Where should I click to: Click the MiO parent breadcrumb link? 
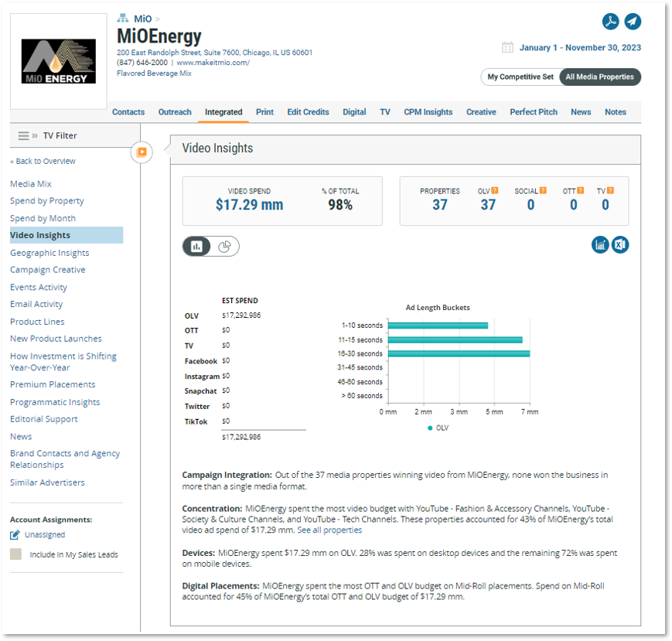point(143,19)
